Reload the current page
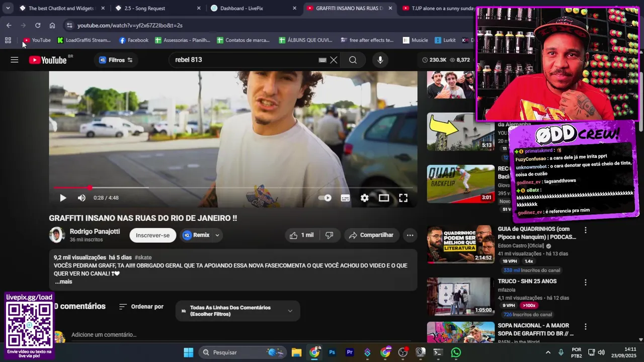The width and height of the screenshot is (644, 362). [38, 25]
